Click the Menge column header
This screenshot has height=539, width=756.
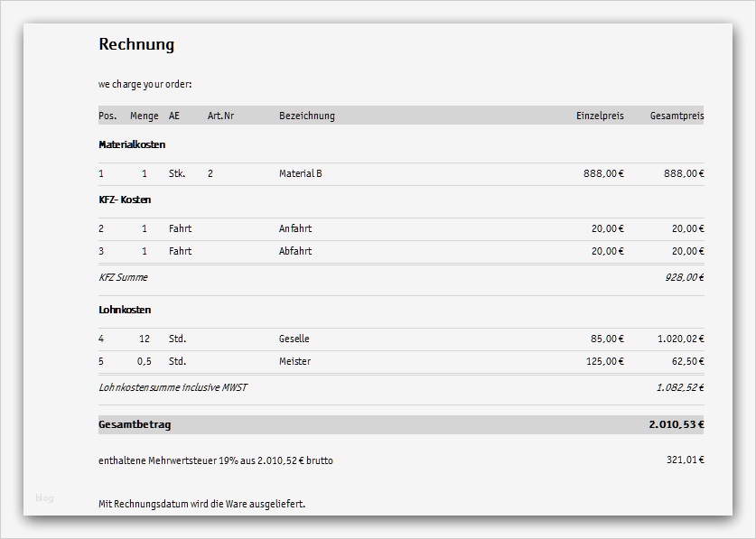click(x=145, y=116)
